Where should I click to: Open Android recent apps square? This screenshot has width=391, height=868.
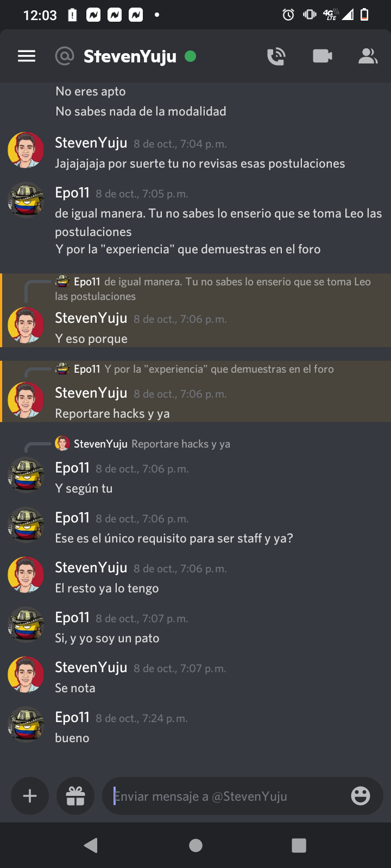pyautogui.click(x=299, y=845)
